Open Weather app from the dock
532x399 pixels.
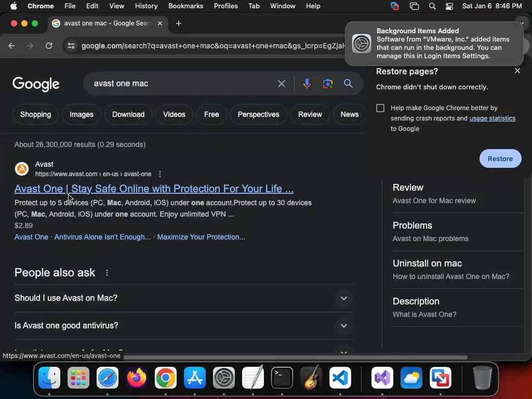[411, 378]
